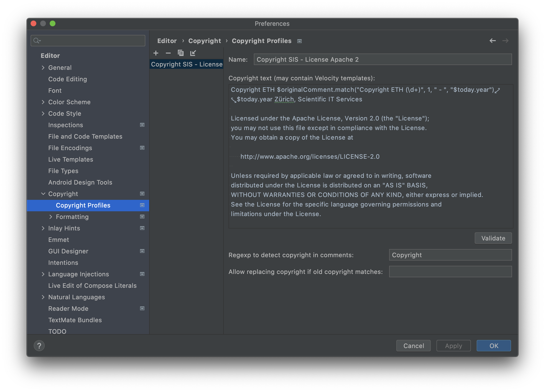
Task: Open File Encodings settings
Action: pyautogui.click(x=70, y=148)
